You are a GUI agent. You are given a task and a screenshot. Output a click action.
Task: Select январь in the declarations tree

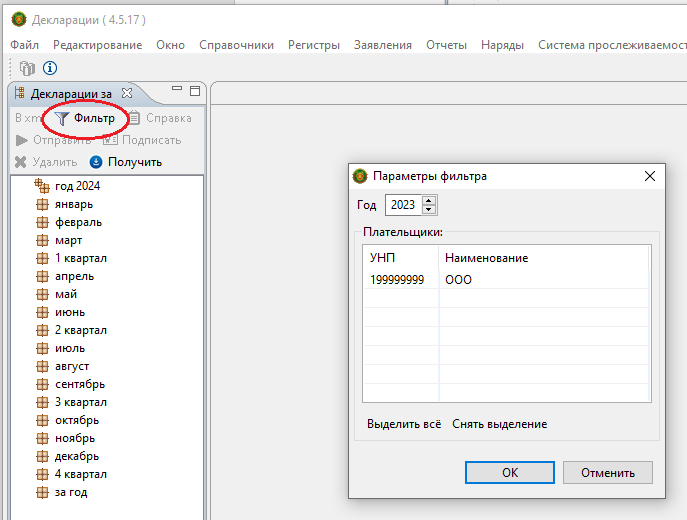(x=74, y=204)
